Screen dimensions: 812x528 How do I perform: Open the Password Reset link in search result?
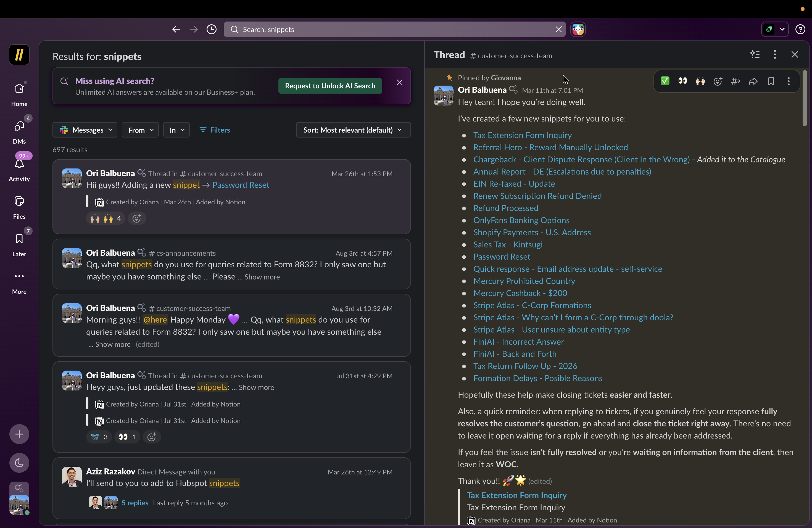click(x=241, y=185)
